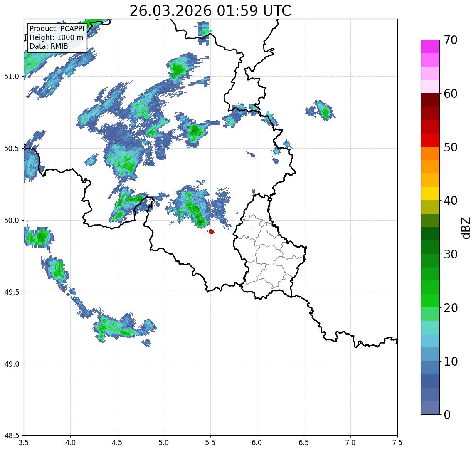Viewport: 476px width, 451px height.
Task: Click the colorbar tick label "30"
Action: (x=451, y=254)
